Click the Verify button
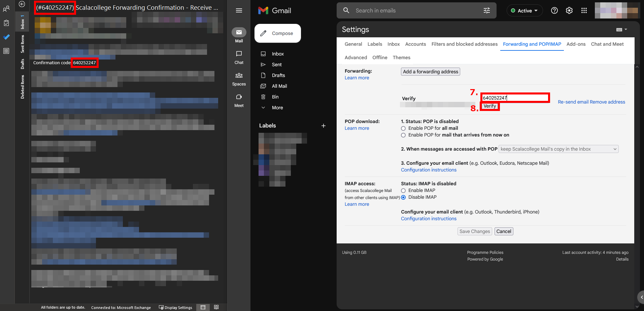Viewport: 644px width, 311px height. click(490, 106)
